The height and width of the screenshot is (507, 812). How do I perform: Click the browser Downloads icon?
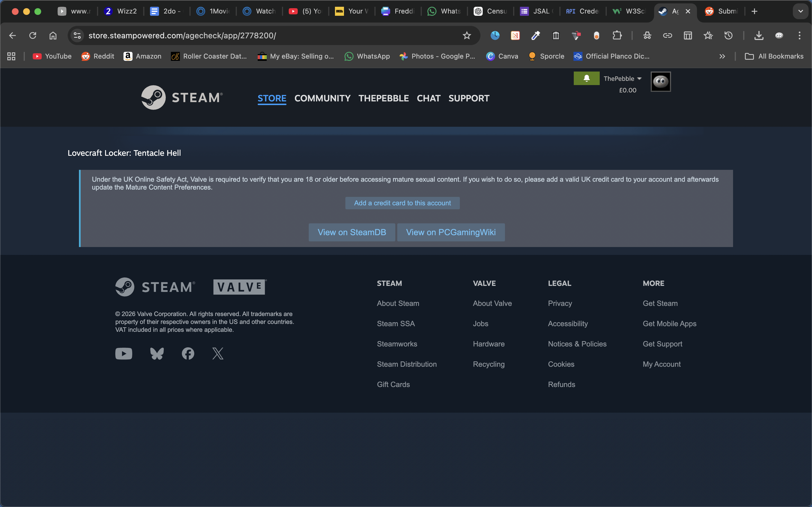pos(759,35)
